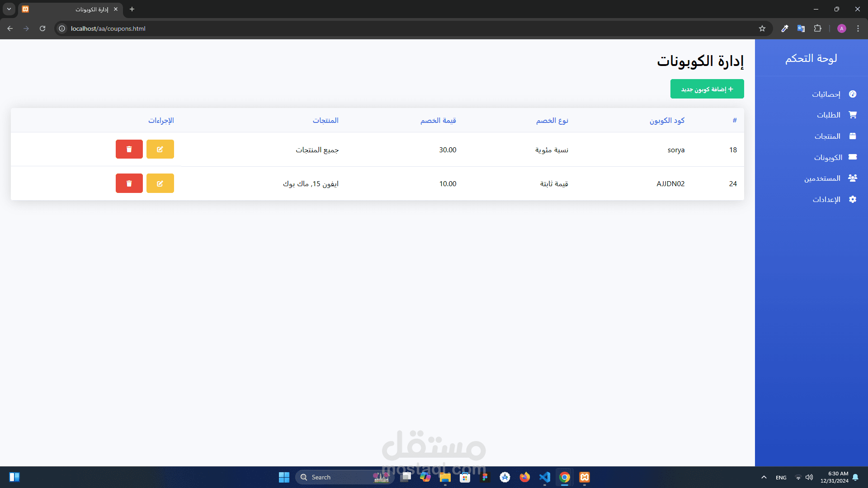Delete the sorya coupon with trash icon
The height and width of the screenshot is (488, 868).
pos(129,150)
